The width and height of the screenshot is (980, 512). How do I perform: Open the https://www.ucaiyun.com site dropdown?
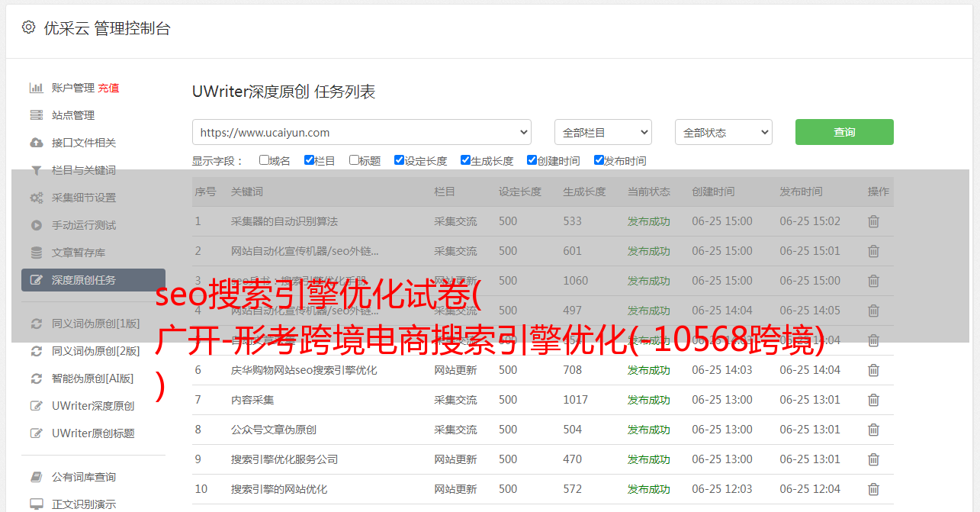tap(361, 132)
